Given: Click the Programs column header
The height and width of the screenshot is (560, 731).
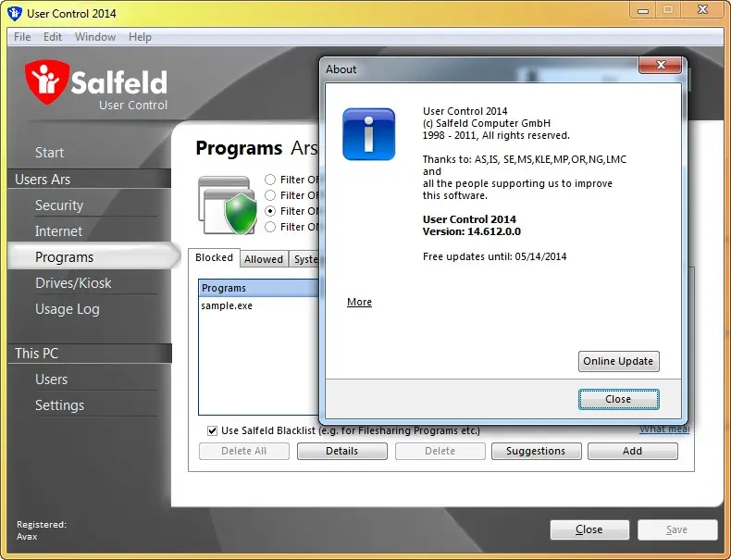Looking at the screenshot, I should [259, 288].
